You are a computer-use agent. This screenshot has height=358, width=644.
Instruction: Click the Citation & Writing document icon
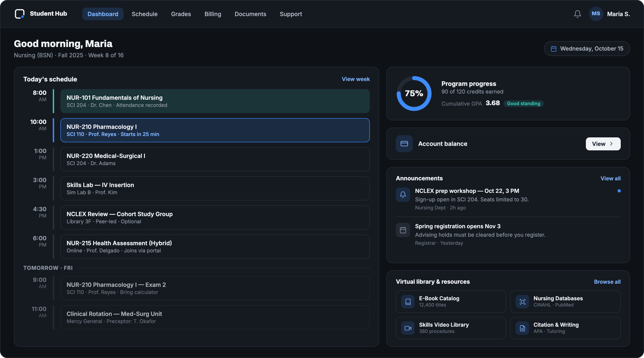522,328
